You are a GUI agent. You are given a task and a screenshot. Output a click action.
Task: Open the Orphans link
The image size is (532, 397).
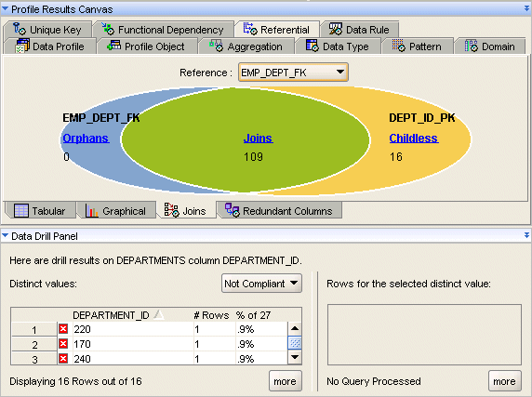click(x=86, y=139)
